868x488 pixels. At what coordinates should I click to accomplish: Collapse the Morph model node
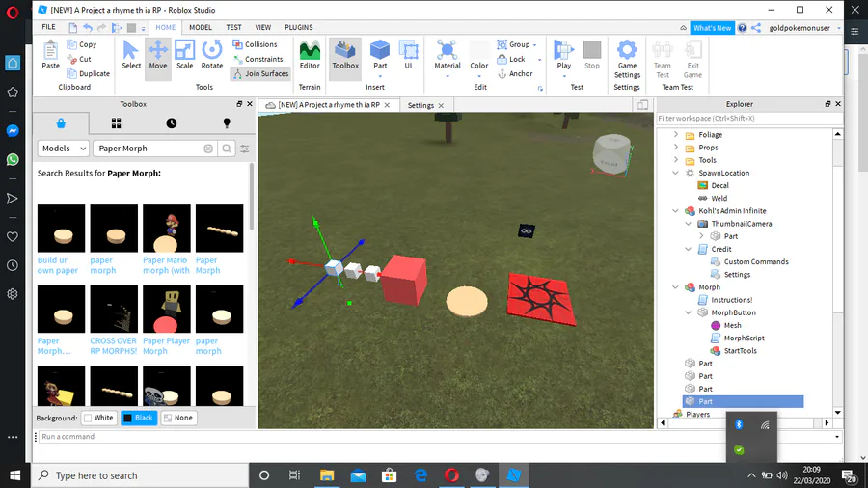click(x=675, y=287)
